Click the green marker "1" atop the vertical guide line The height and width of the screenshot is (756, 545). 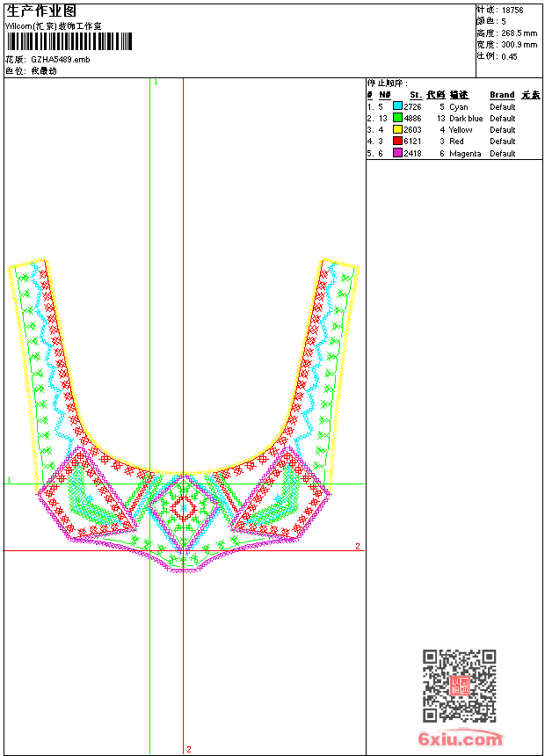point(156,83)
